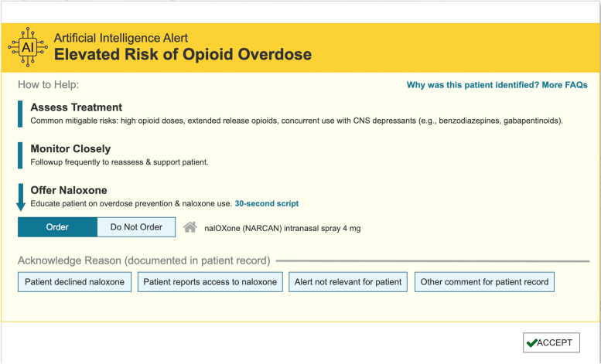Select the Do Not Order option
Screen dimensions: 601x364
pyautogui.click(x=136, y=227)
